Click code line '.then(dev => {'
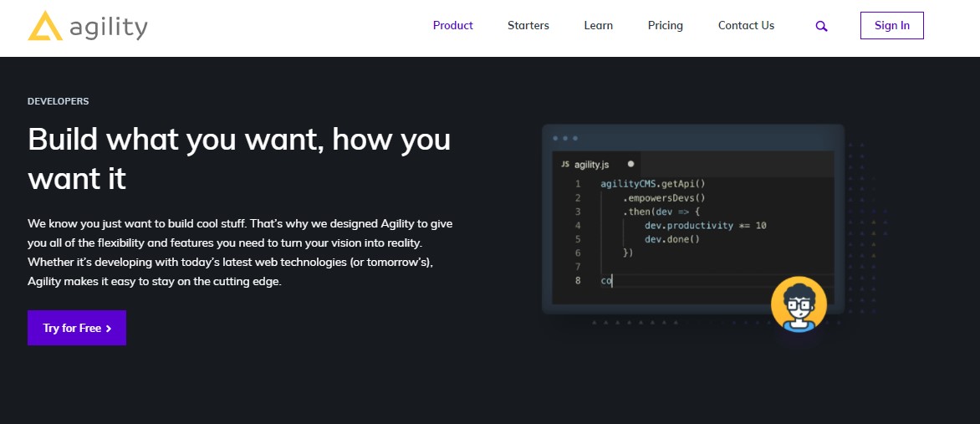Image resolution: width=980 pixels, height=424 pixels. [x=661, y=212]
